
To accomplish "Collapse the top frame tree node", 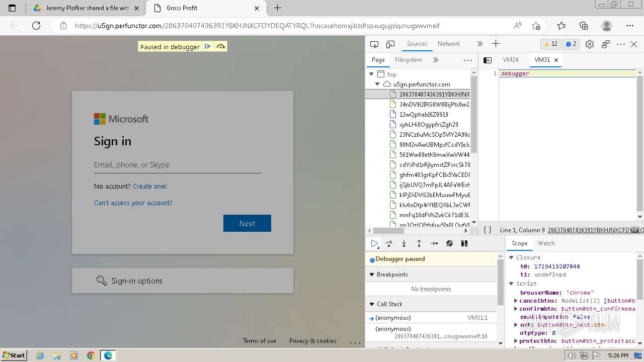I will click(371, 74).
